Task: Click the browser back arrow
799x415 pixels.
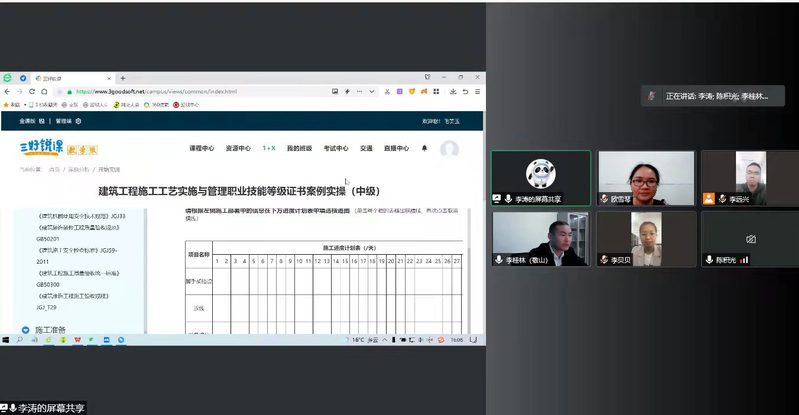Action: pos(7,91)
